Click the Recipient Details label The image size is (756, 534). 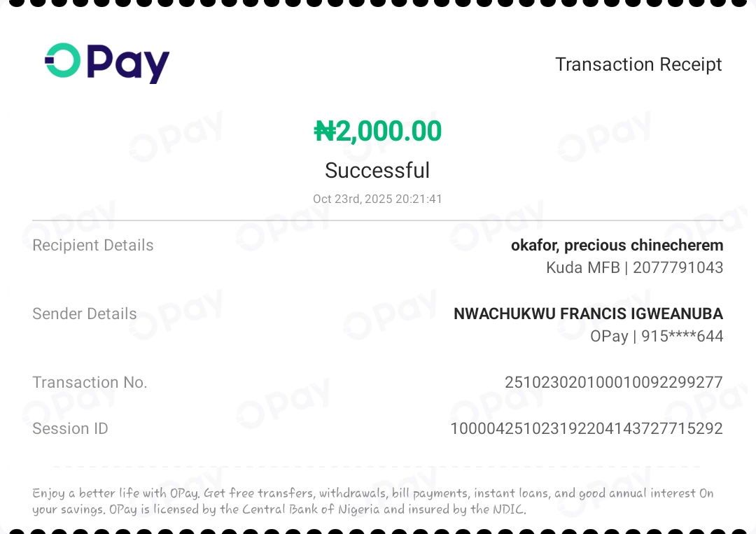pyautogui.click(x=93, y=246)
